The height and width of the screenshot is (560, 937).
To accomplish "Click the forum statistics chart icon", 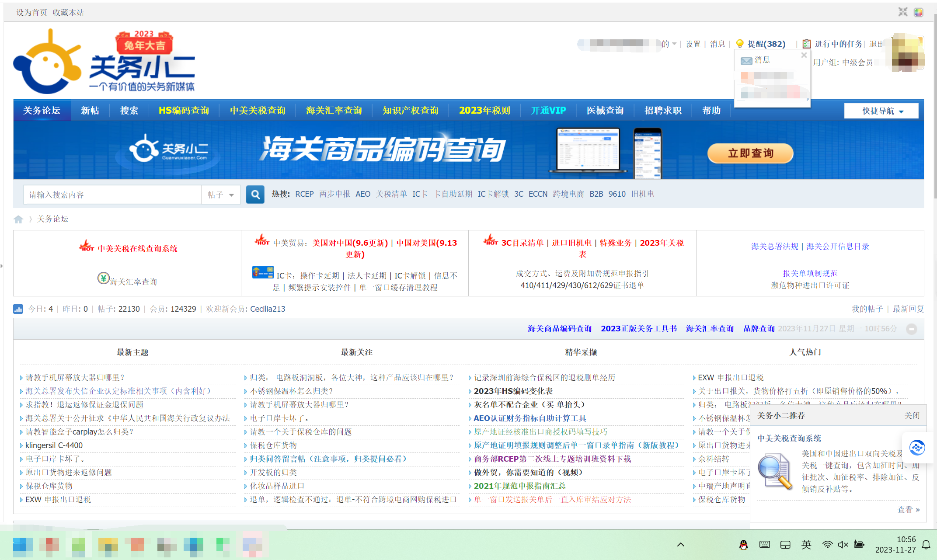I will point(18,309).
